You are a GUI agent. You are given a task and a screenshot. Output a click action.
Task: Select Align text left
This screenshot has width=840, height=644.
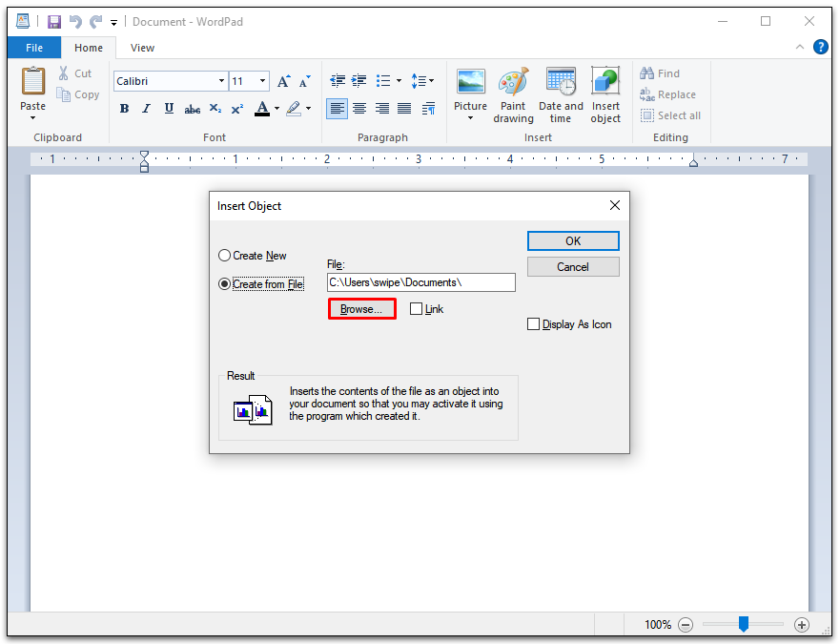coord(337,109)
